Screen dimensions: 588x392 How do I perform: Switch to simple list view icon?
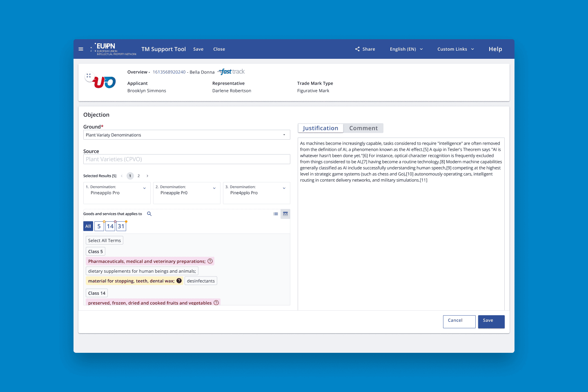click(276, 214)
